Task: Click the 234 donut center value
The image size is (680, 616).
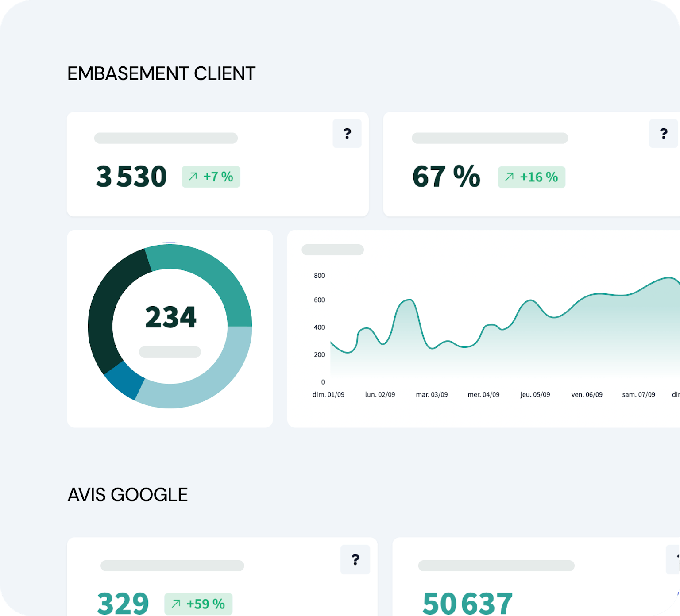Action: [x=170, y=317]
